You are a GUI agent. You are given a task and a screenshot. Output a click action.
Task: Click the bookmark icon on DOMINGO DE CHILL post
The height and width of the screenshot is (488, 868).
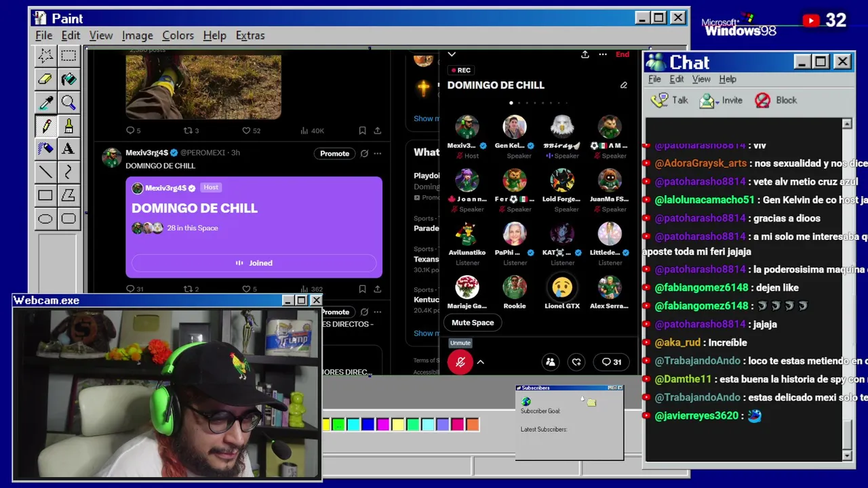(362, 289)
